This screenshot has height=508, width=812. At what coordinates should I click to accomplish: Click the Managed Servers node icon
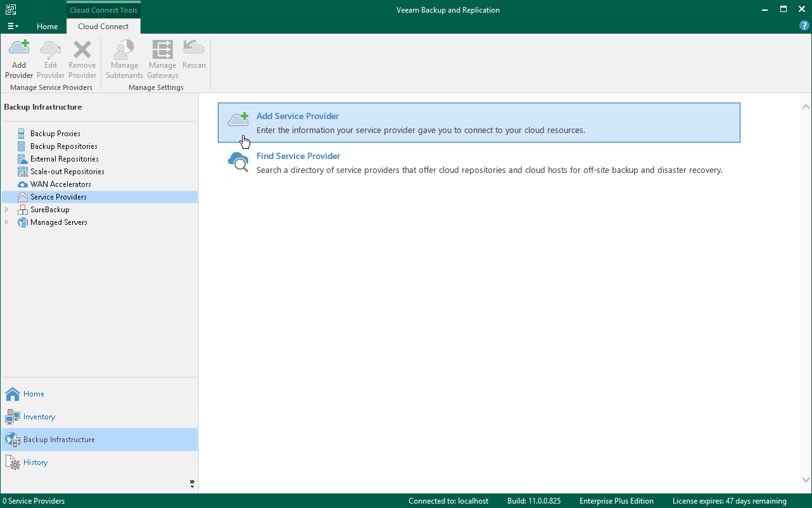23,222
